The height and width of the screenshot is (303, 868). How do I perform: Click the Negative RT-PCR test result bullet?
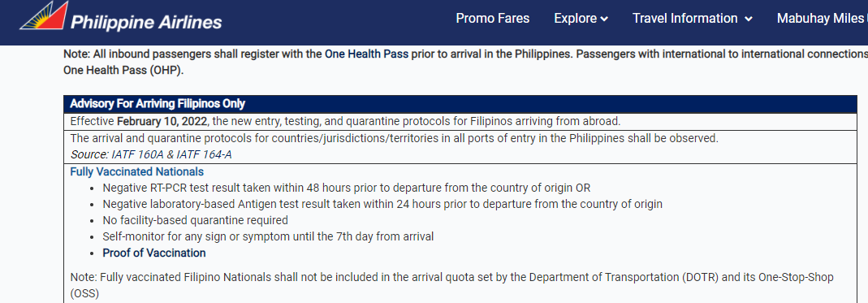tap(351, 188)
